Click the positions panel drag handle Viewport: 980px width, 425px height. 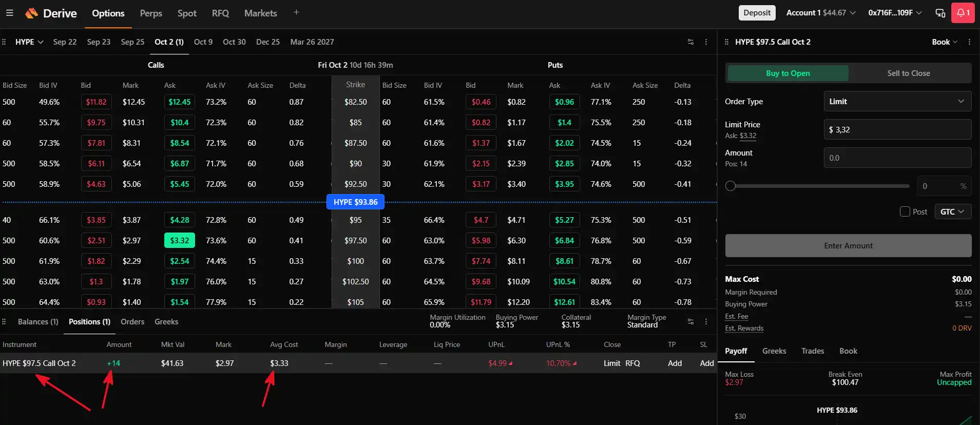pyautogui.click(x=4, y=322)
